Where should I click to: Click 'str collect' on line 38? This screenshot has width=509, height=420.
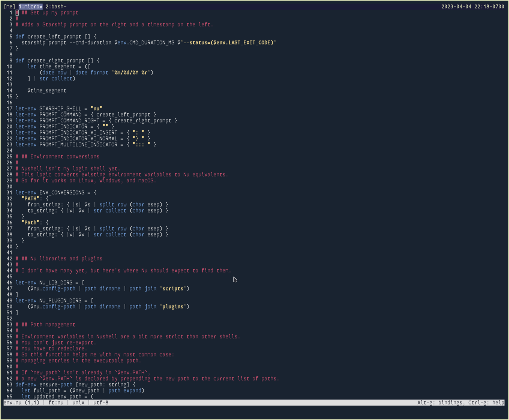pyautogui.click(x=110, y=235)
